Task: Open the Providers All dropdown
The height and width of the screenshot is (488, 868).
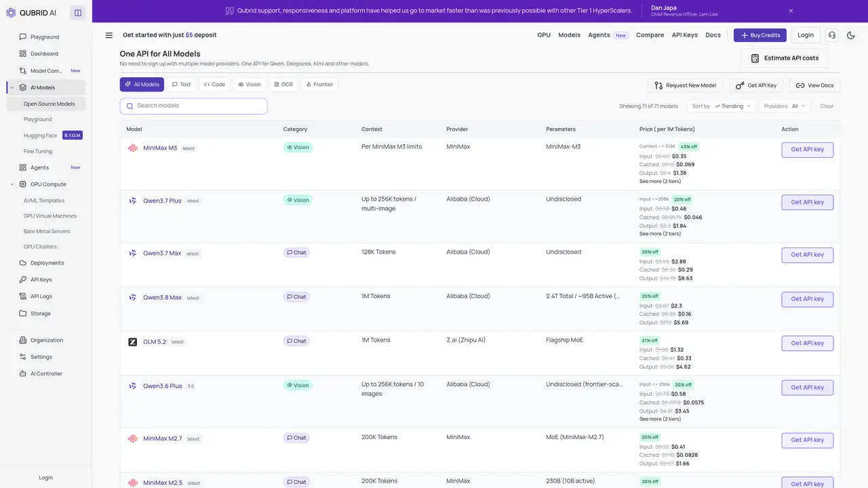Action: tap(785, 106)
